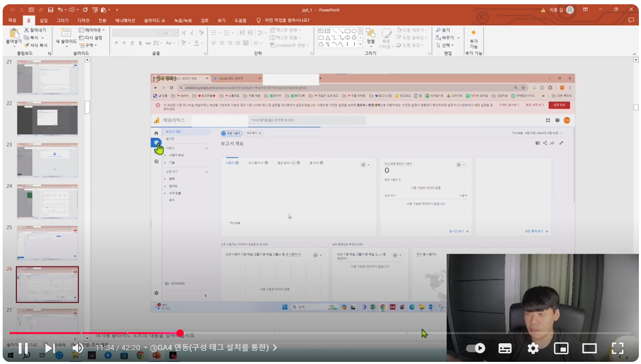Open the 레이아웃 dropdown
Image resolution: width=641 pixels, height=364 pixels.
coord(91,30)
